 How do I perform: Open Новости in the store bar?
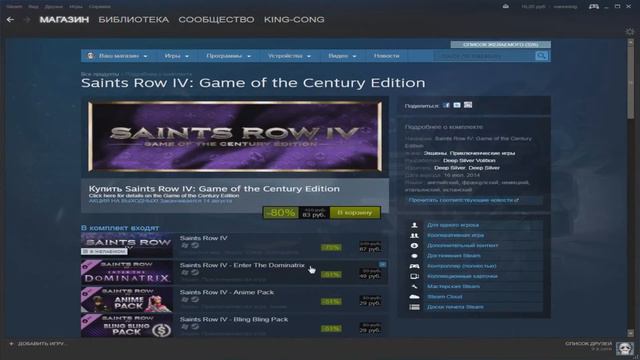pos(386,56)
